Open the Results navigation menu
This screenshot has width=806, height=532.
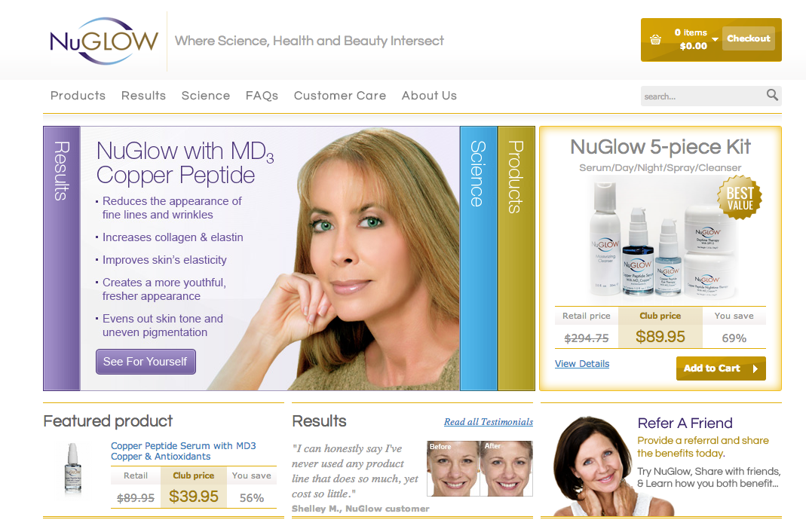click(143, 96)
